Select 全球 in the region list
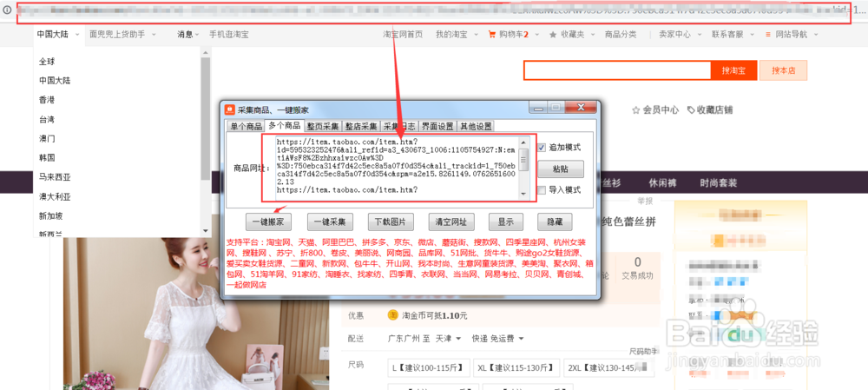 47,62
